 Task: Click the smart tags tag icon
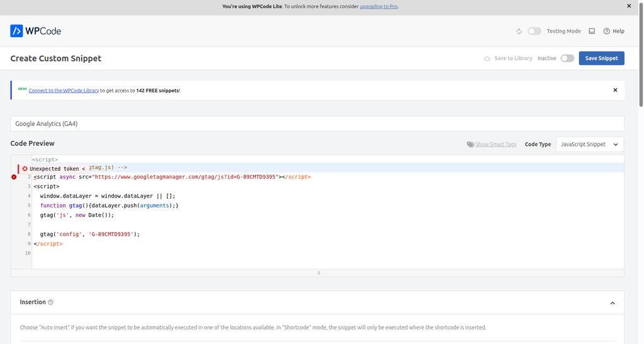tap(470, 145)
